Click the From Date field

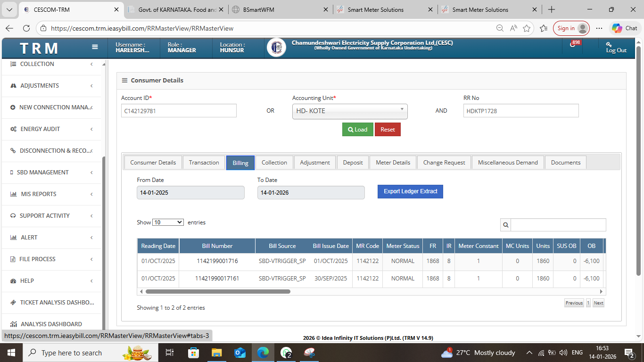[190, 192]
